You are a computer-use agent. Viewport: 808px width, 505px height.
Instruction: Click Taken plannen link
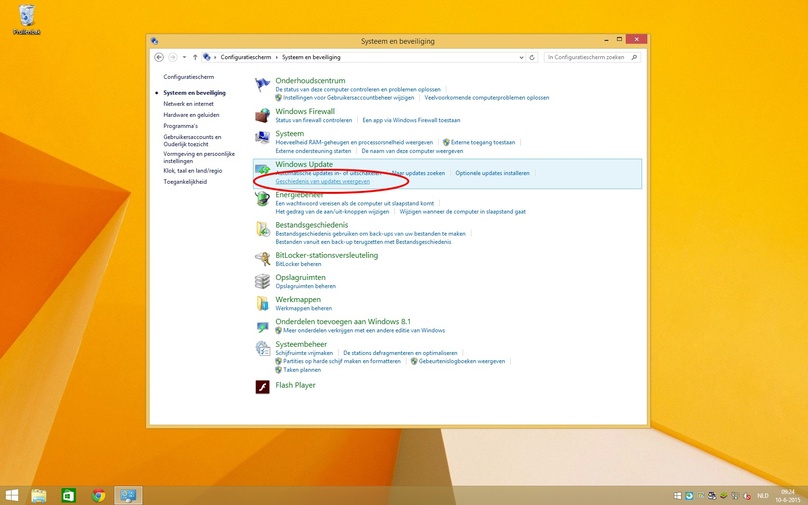point(302,370)
